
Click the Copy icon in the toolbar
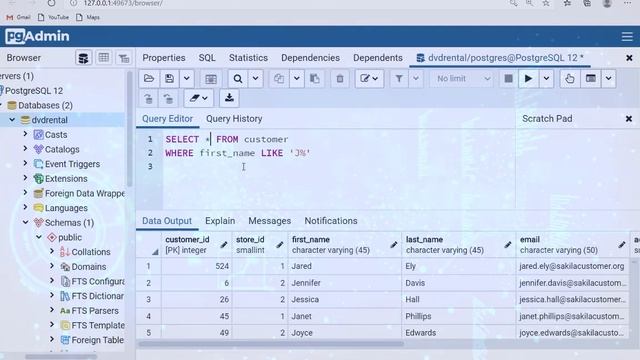pyautogui.click(x=279, y=79)
